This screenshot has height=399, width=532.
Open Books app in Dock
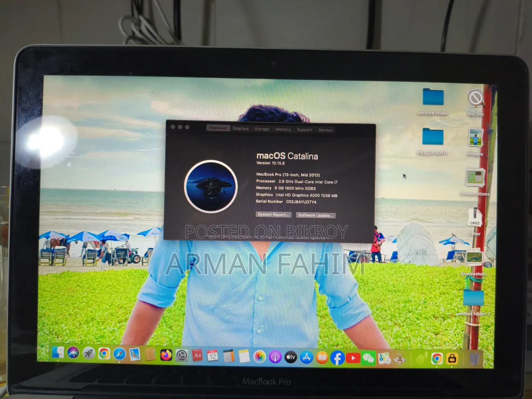[322, 358]
